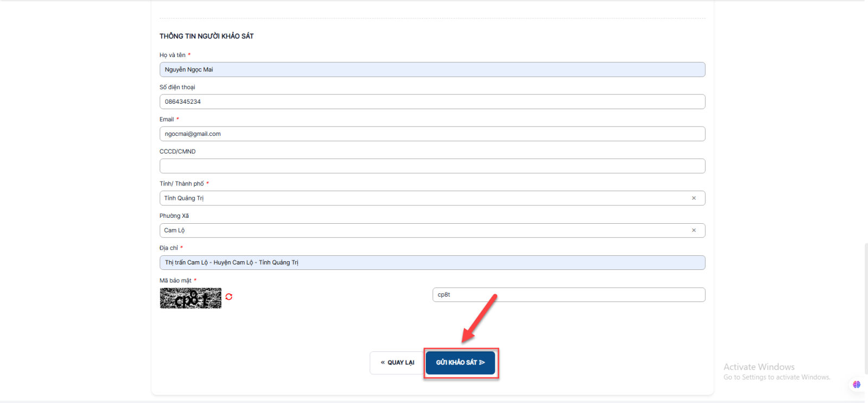
Task: Click the empty CCCD/CMND input box
Action: (432, 166)
